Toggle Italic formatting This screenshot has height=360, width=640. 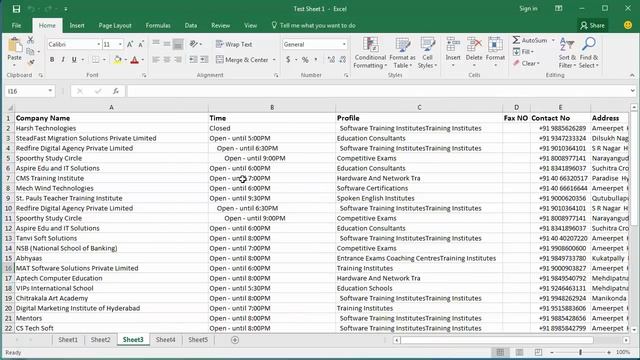point(63,60)
